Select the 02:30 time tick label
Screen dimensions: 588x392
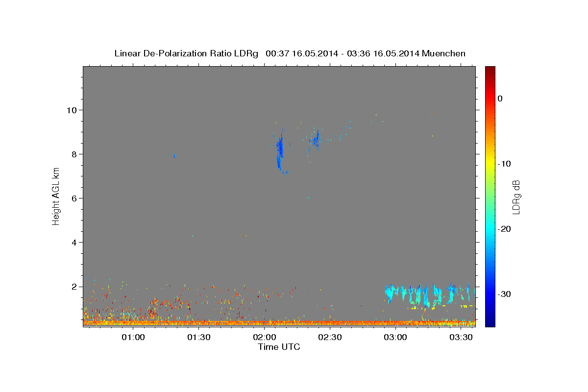click(330, 337)
